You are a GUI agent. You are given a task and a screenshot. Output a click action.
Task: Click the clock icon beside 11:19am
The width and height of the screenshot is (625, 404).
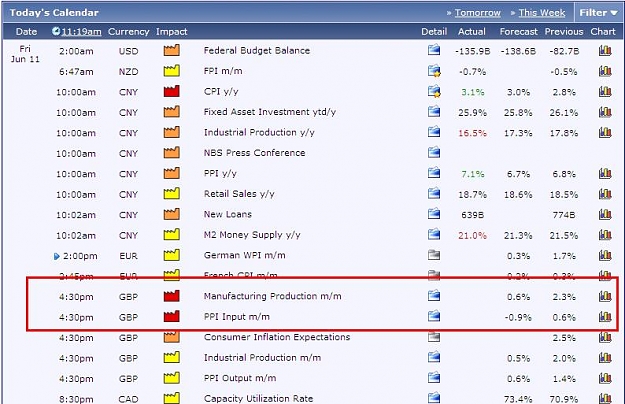[x=56, y=31]
